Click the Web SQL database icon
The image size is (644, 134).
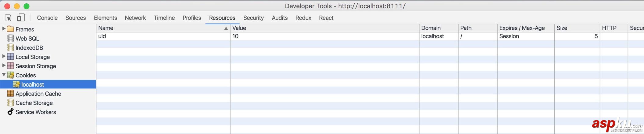(10, 38)
